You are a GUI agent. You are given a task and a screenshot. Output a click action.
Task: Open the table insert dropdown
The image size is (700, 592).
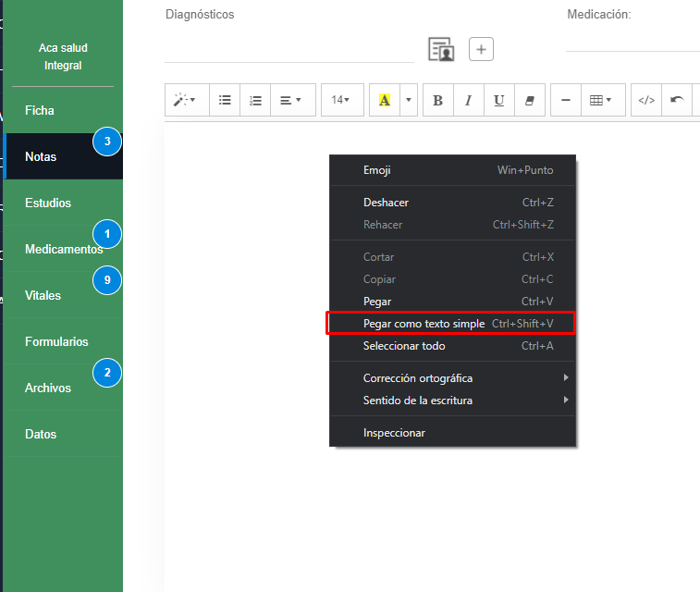(601, 101)
